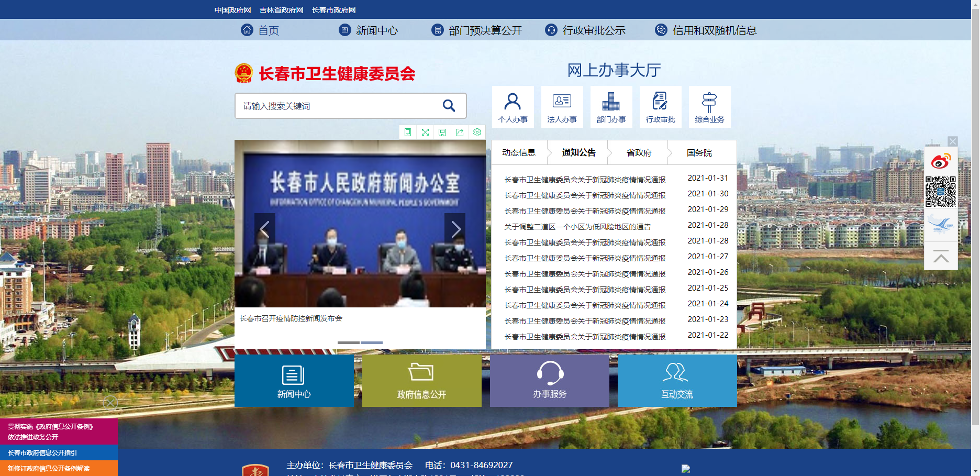Collapse the sidebar panel via its close X
The image size is (980, 476).
(953, 141)
